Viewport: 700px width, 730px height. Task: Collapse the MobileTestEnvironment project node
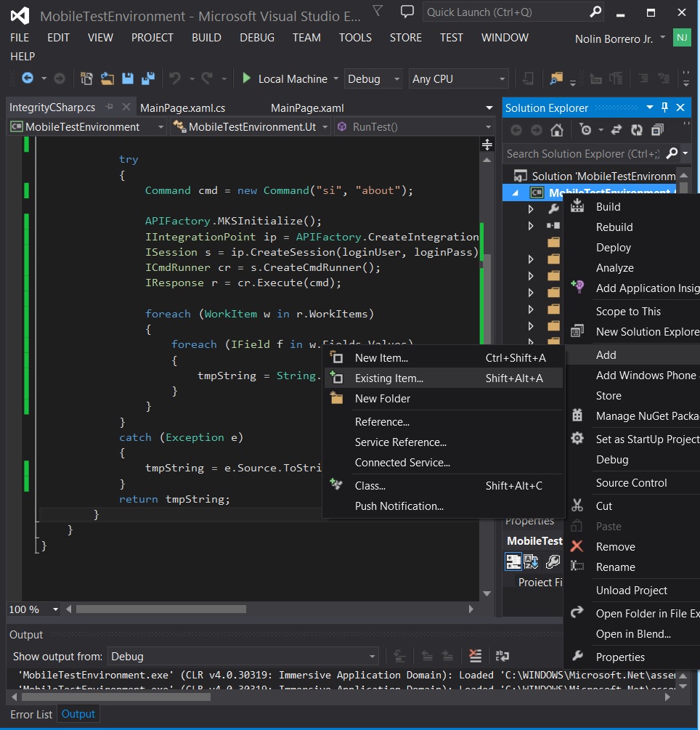(516, 192)
